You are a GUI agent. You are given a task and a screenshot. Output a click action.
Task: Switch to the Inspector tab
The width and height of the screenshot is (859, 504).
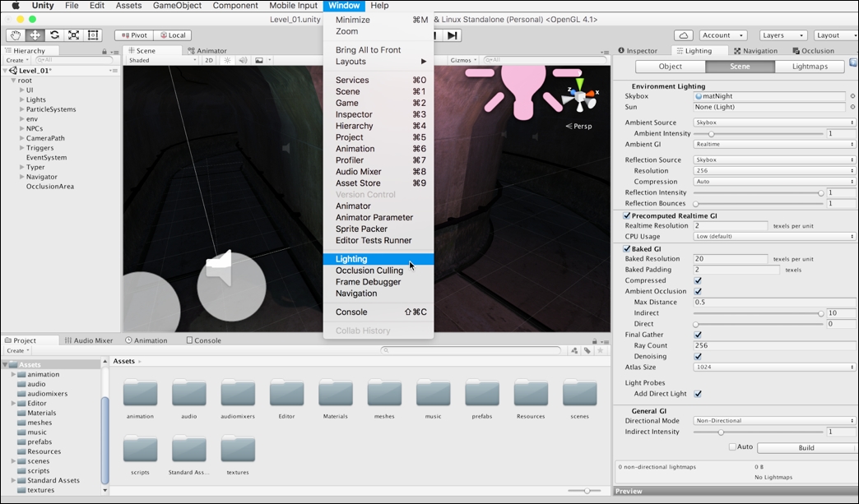[638, 51]
